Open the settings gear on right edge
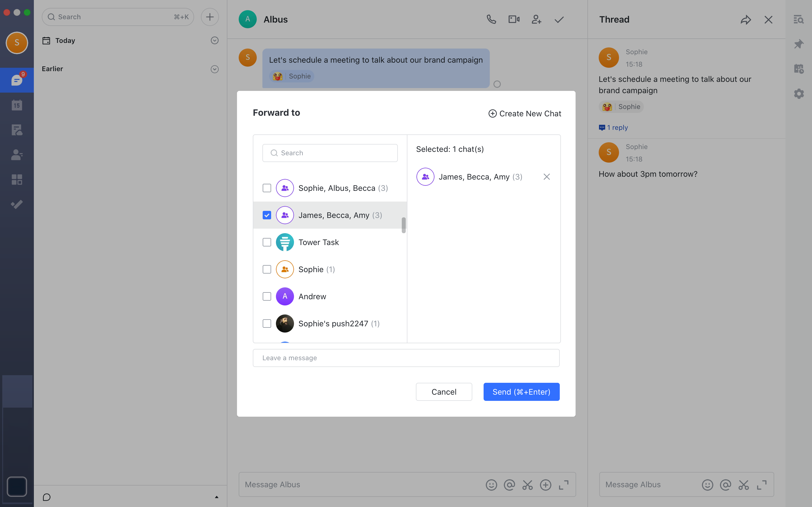Screen dimensions: 812x507 pos(798,93)
